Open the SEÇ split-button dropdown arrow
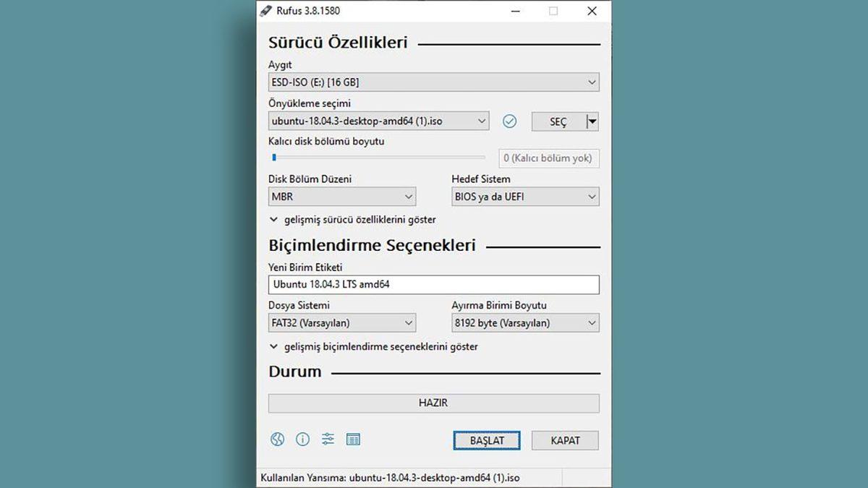Screen dimensions: 868x488 click(591, 121)
